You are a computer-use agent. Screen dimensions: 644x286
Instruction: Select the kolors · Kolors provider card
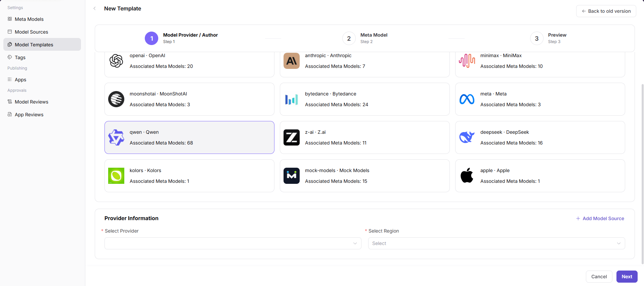(189, 176)
